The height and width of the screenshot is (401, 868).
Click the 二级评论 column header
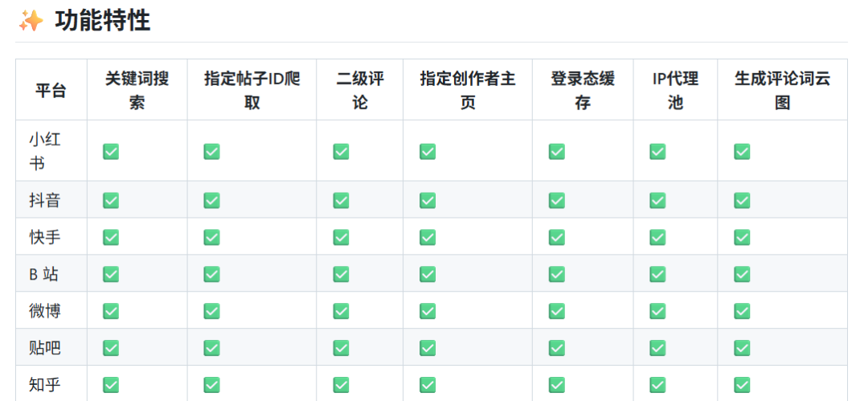(360, 90)
